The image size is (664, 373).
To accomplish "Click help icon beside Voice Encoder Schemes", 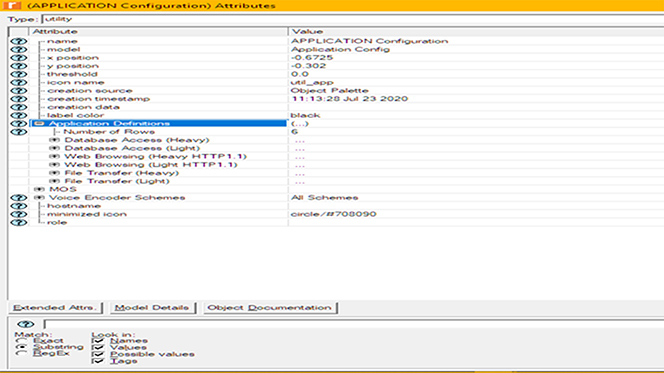I will point(19,198).
